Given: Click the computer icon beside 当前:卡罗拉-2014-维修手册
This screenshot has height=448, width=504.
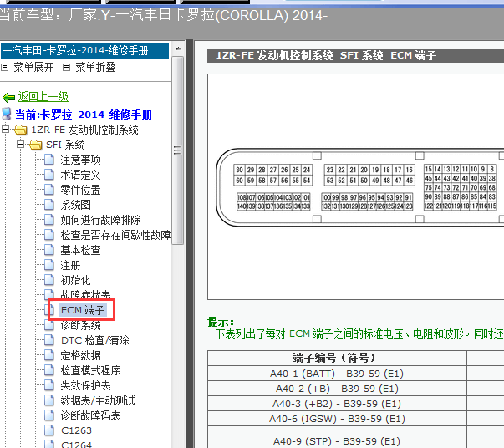Looking at the screenshot, I should click(x=7, y=114).
